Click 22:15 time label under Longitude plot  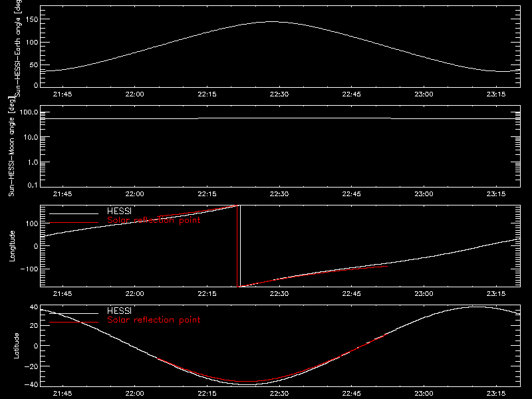click(207, 294)
